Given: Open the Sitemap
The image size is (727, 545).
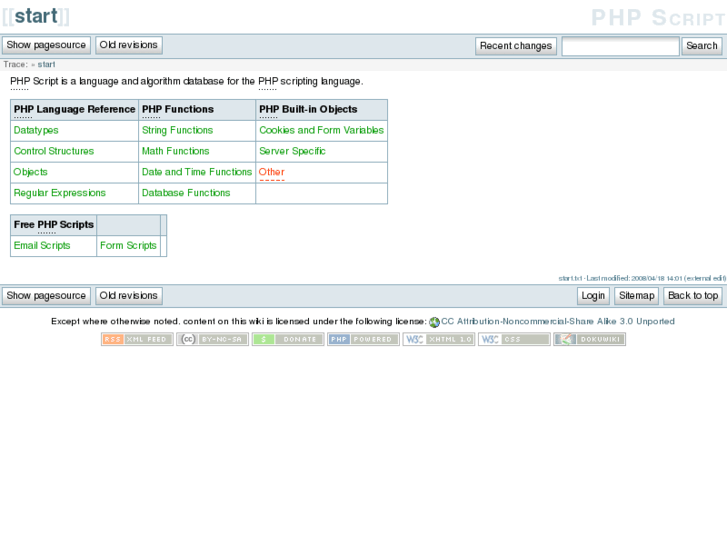Looking at the screenshot, I should [x=637, y=296].
